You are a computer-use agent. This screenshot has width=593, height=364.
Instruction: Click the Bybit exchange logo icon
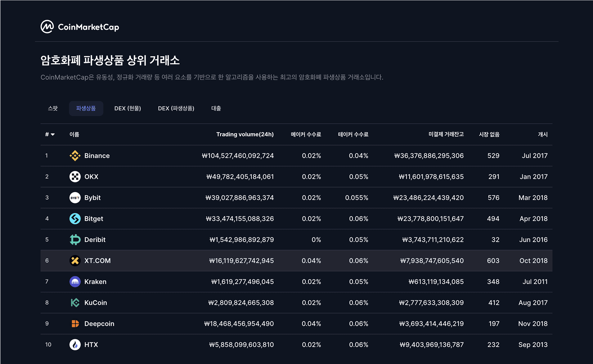pyautogui.click(x=75, y=198)
